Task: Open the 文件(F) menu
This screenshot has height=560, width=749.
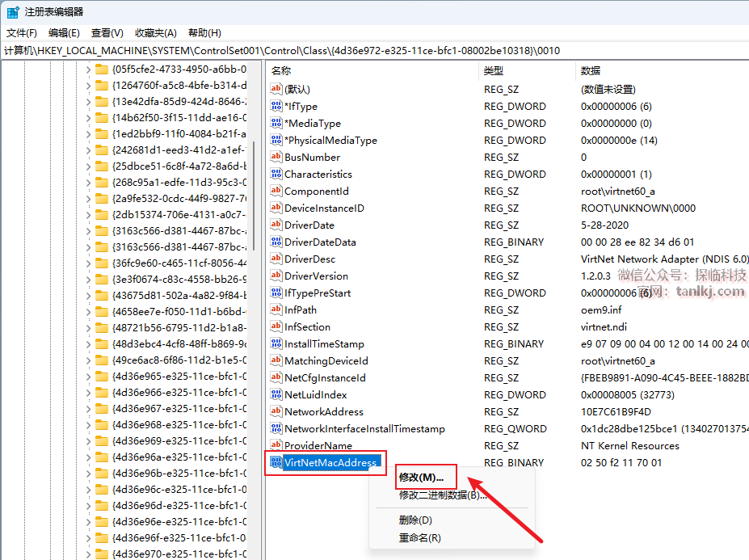Action: coord(22,33)
